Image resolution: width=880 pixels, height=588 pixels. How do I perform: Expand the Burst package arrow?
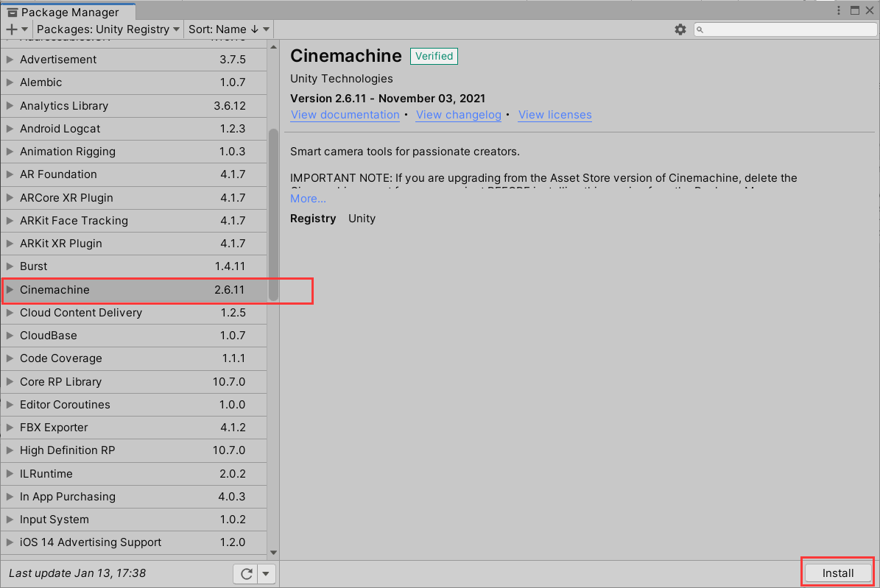coord(10,266)
